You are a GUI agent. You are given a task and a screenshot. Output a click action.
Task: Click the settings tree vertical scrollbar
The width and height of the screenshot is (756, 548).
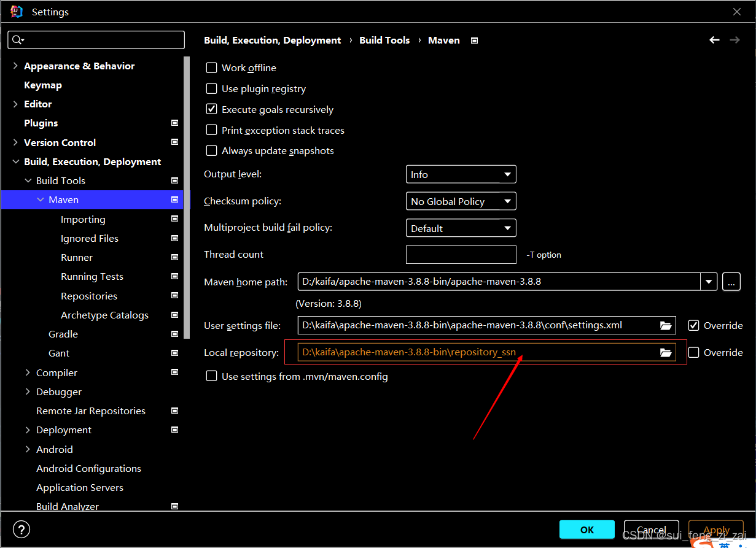[187, 196]
